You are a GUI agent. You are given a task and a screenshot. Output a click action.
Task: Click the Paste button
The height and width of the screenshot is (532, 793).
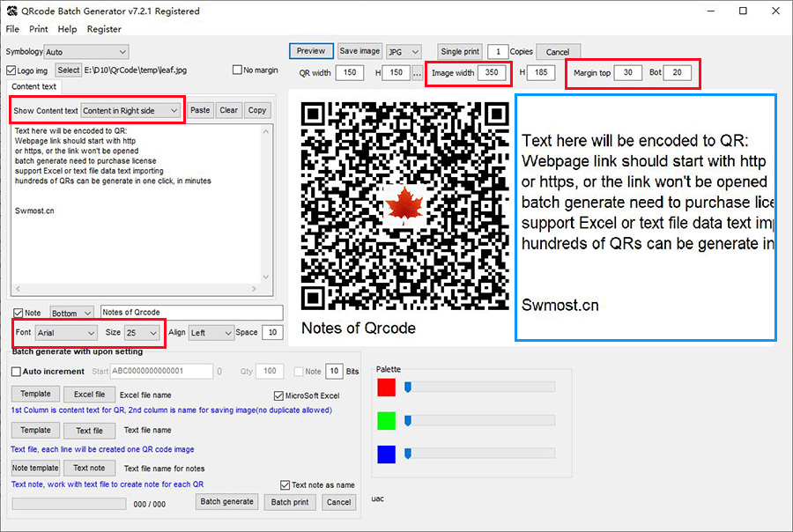[200, 110]
